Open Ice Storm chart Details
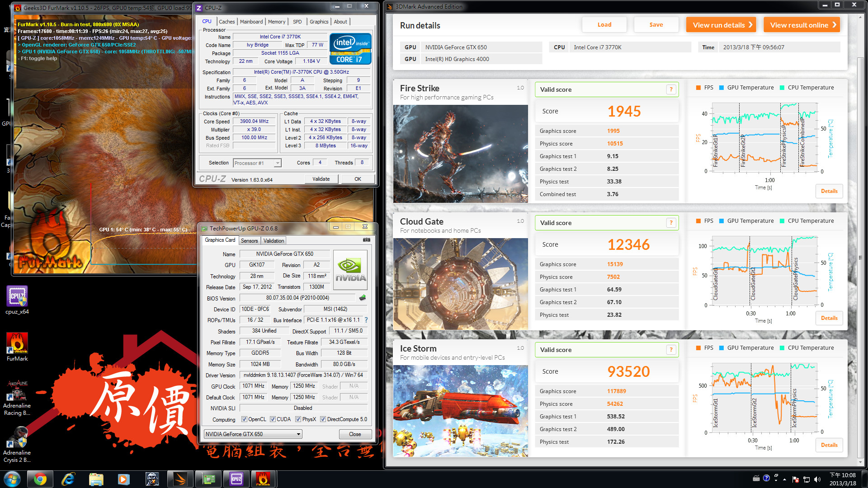The image size is (868, 488). tap(829, 445)
